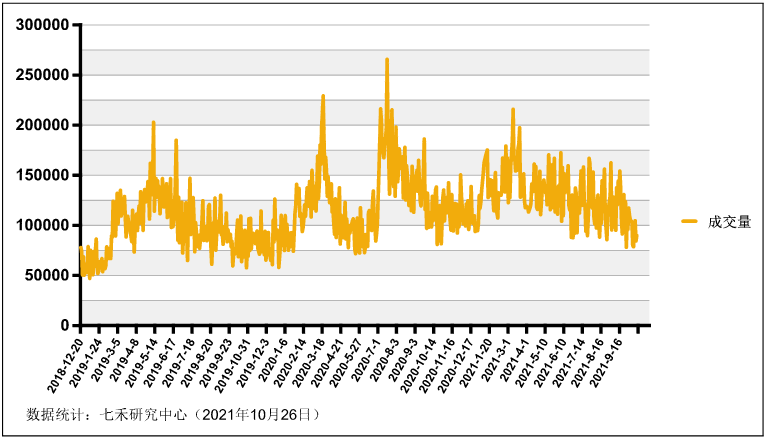
Task: Click the 2020-12-17 date label
Action: click(455, 364)
